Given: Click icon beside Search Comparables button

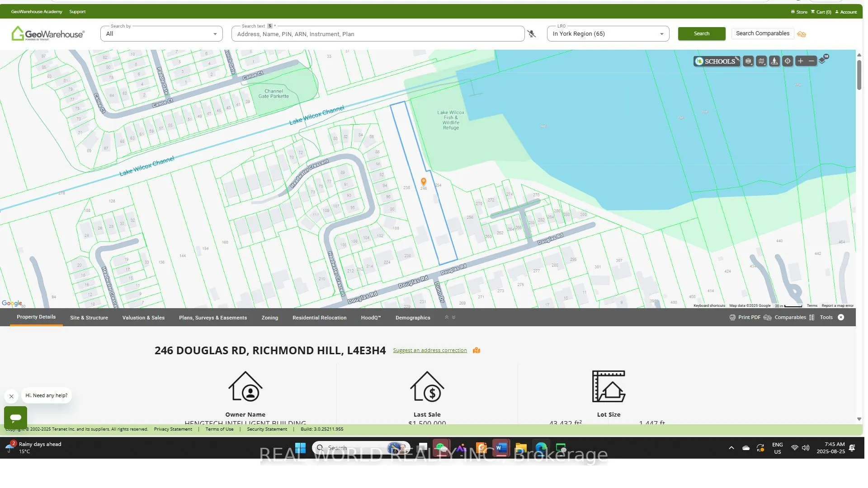Looking at the screenshot, I should pyautogui.click(x=802, y=34).
